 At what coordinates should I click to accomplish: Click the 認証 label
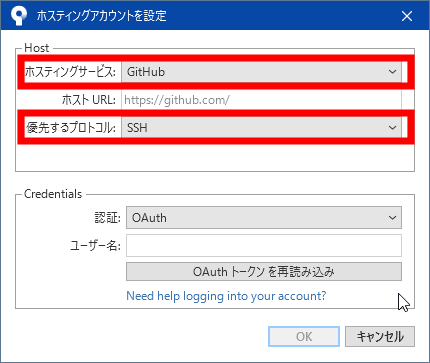pyautogui.click(x=107, y=218)
